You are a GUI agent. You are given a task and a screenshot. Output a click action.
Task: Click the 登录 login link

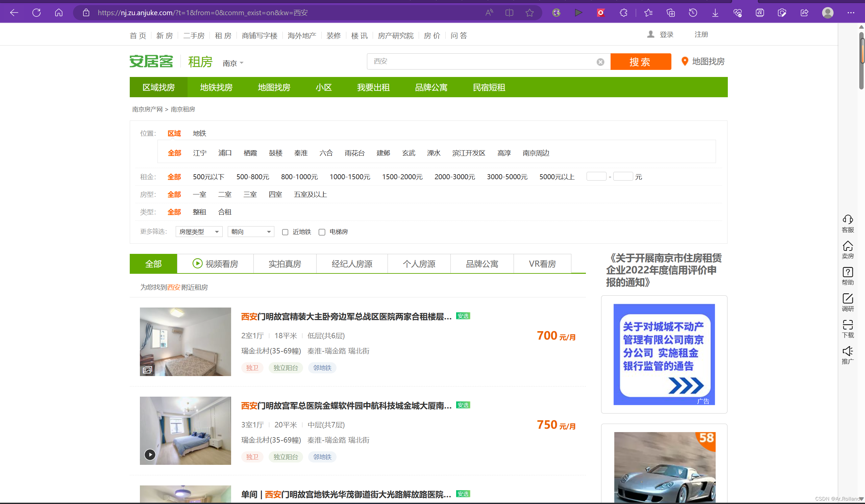tap(666, 34)
